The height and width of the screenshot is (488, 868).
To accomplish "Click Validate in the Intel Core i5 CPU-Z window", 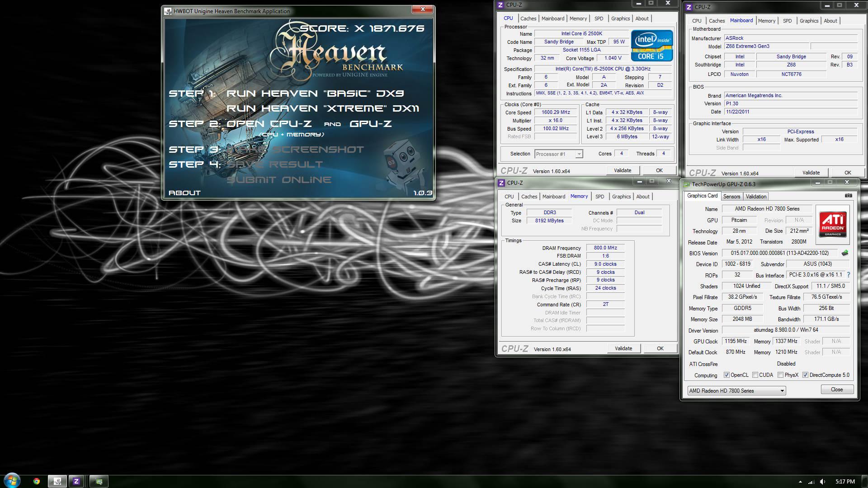I will point(623,170).
